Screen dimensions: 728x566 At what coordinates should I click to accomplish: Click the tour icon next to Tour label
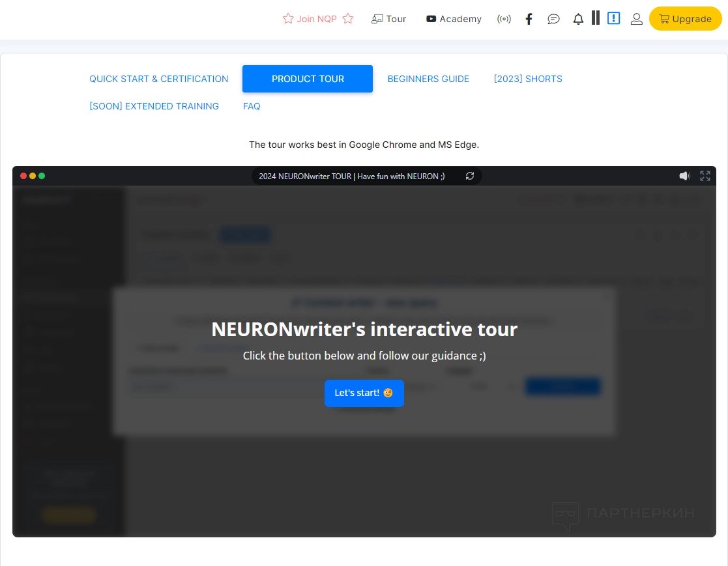[377, 19]
